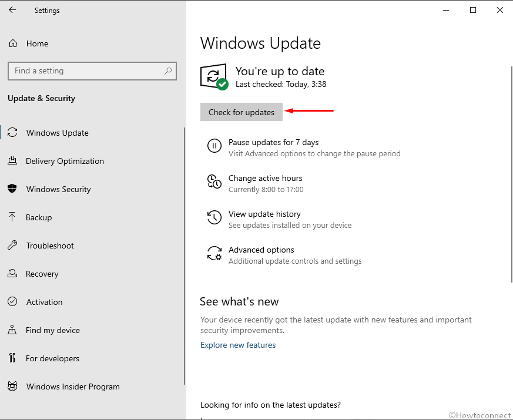The image size is (513, 420).
Task: Click the You're up to date heading
Action: 280,71
